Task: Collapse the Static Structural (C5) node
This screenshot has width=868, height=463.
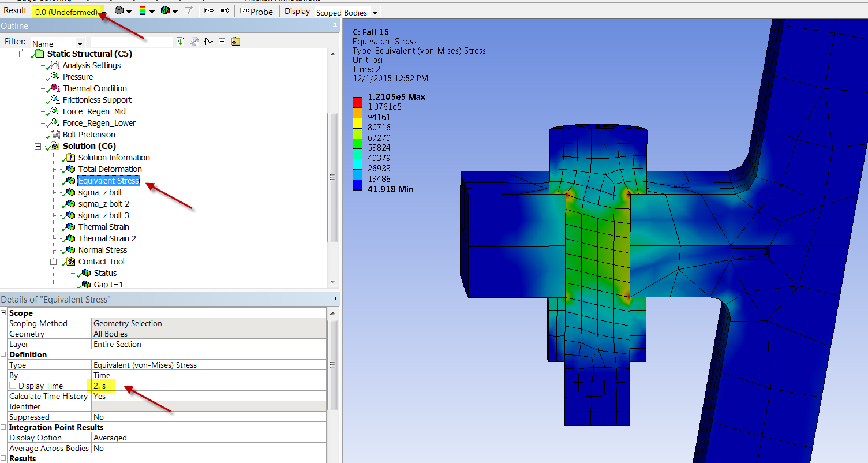Action: (x=23, y=54)
